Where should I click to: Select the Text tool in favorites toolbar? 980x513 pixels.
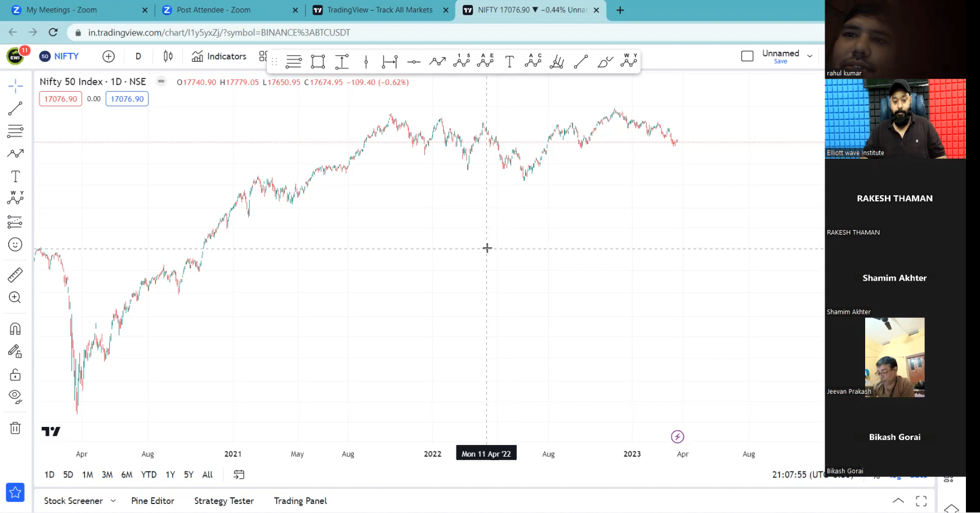[x=509, y=61]
